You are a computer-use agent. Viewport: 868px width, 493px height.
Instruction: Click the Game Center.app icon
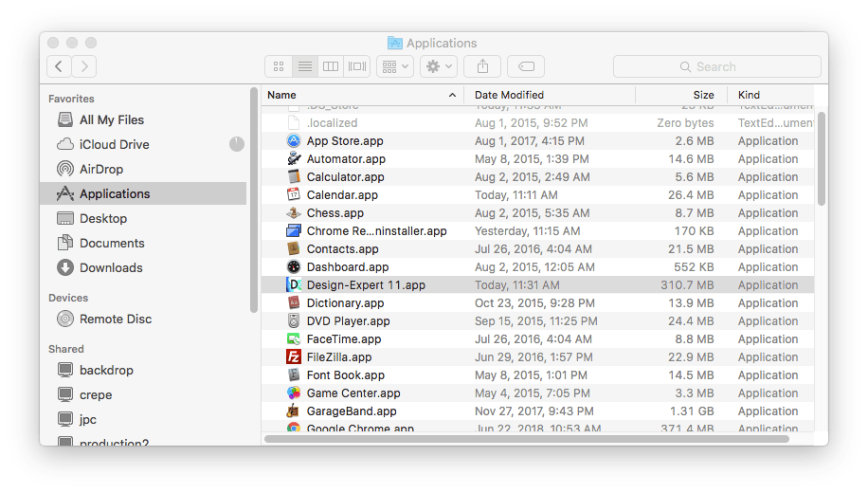click(294, 393)
